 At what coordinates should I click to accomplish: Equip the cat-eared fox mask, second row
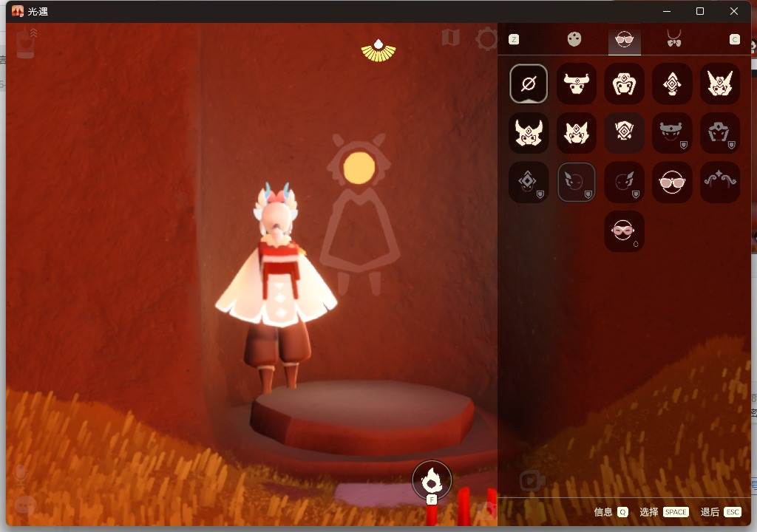[x=577, y=133]
